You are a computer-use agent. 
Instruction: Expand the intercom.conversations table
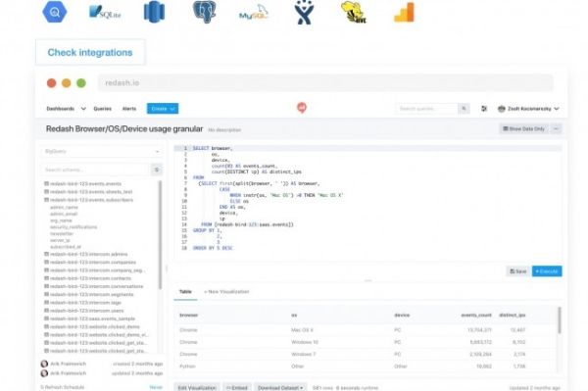tap(94, 286)
